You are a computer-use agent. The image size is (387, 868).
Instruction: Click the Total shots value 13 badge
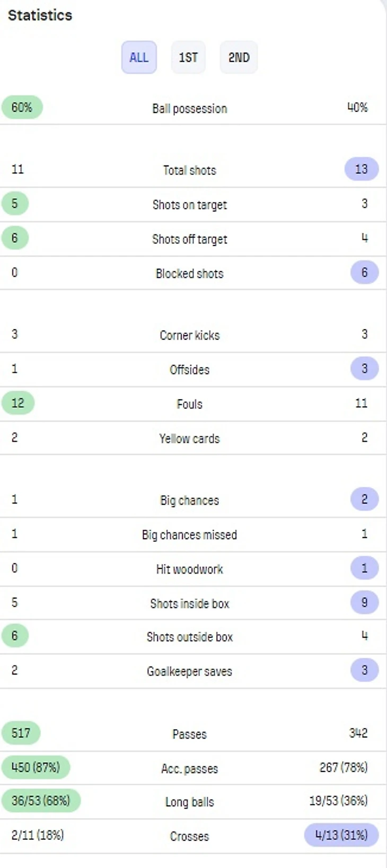pos(361,169)
